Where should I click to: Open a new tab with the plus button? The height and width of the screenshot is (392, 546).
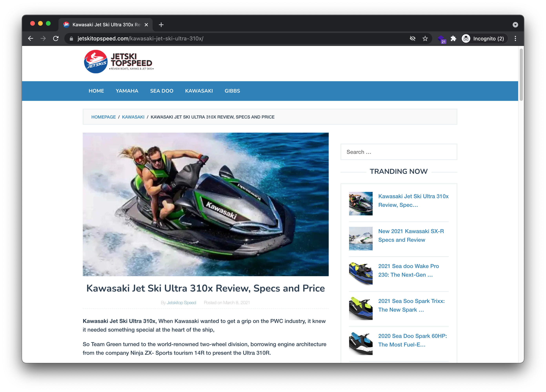coord(161,25)
